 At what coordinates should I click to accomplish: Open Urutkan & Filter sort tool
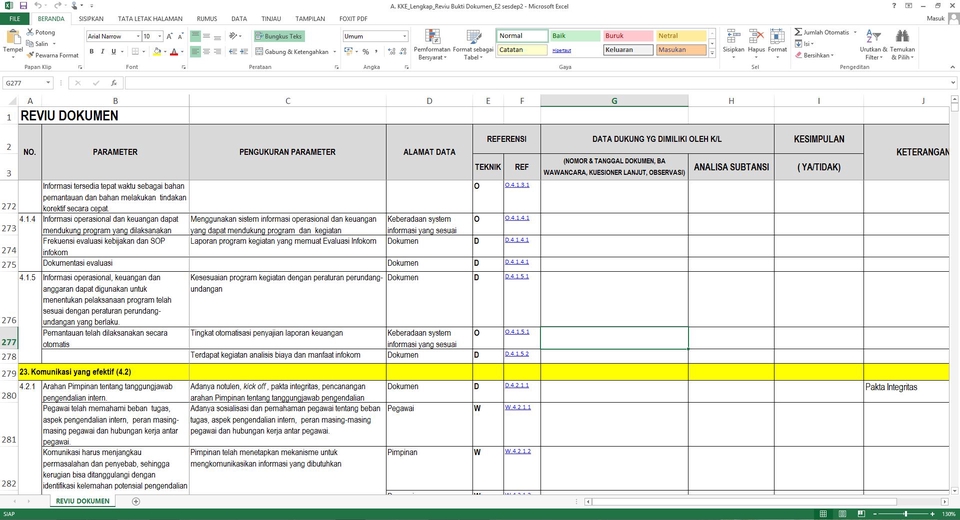click(873, 44)
